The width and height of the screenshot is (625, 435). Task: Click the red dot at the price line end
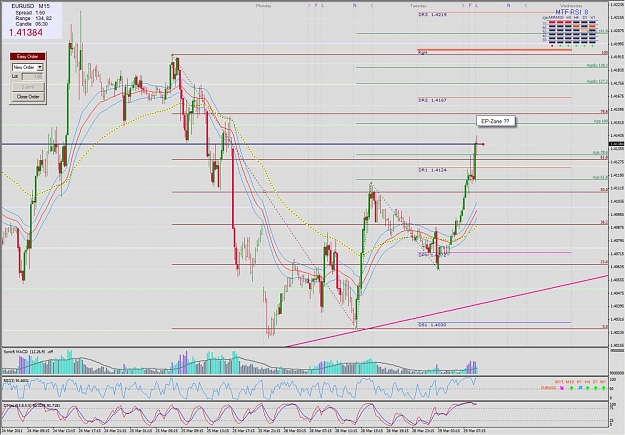click(x=483, y=144)
